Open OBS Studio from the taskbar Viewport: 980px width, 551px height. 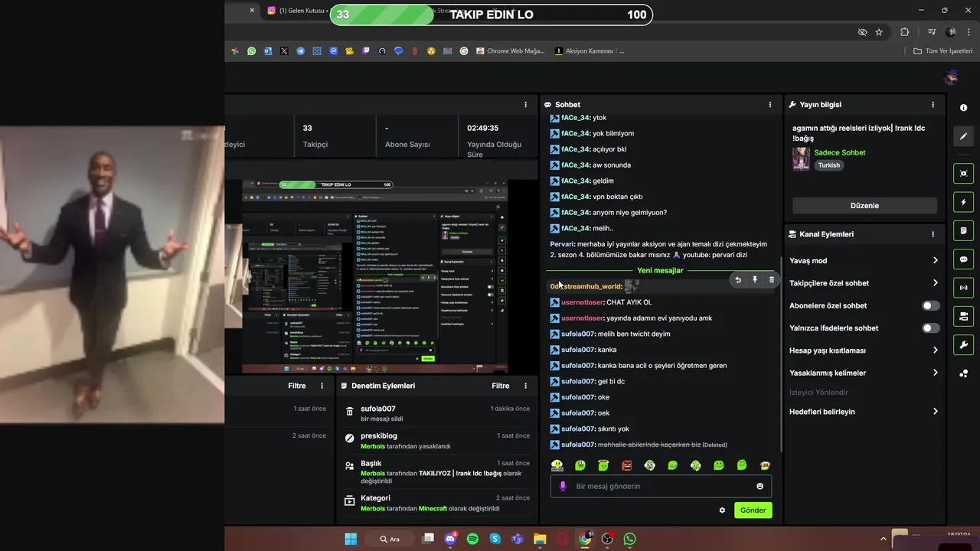pos(607,539)
